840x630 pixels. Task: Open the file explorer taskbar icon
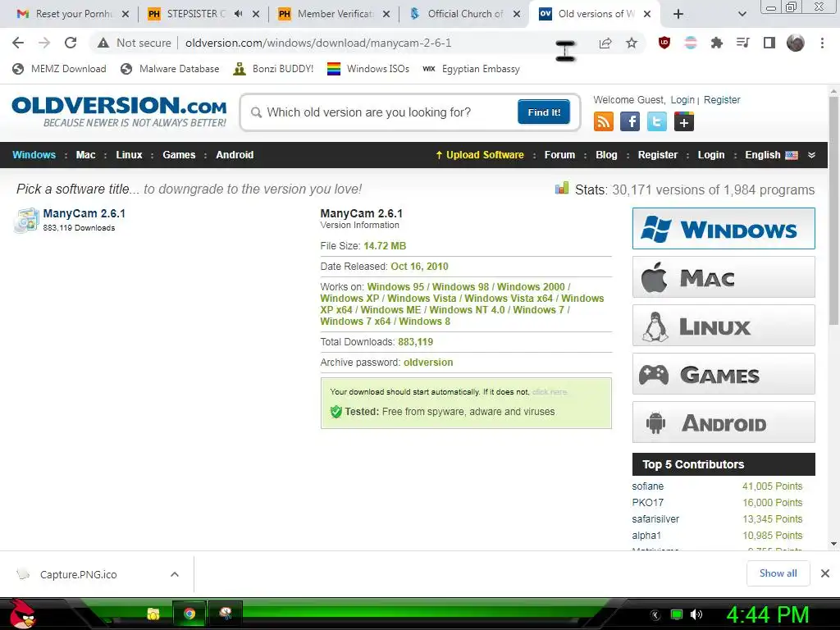tap(153, 614)
